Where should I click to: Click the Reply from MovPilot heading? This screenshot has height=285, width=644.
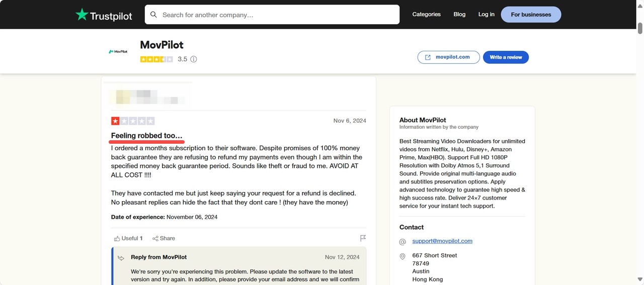tap(158, 257)
